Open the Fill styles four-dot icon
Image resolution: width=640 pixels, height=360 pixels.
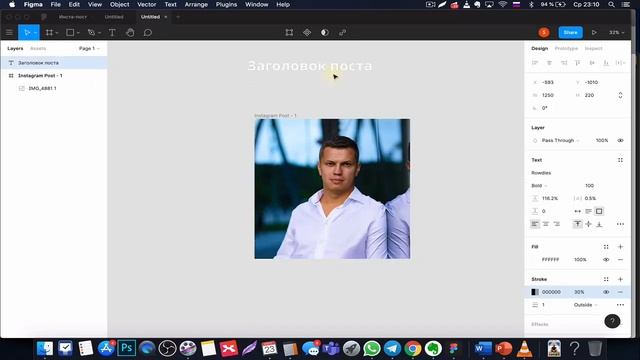pyautogui.click(x=606, y=247)
